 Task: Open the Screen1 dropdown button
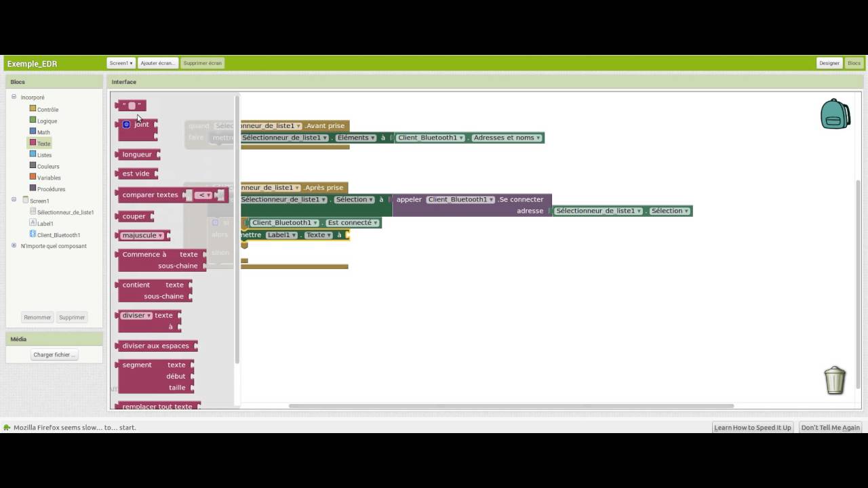point(121,63)
